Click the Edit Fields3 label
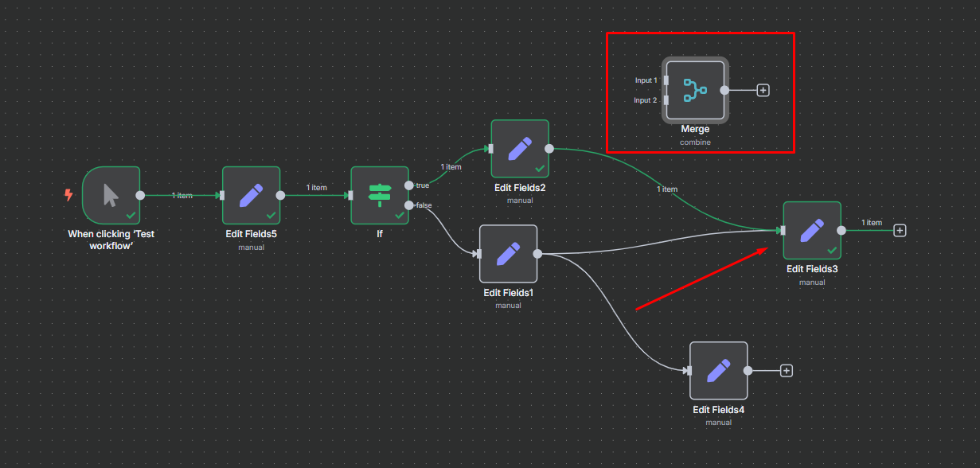Image resolution: width=980 pixels, height=468 pixels. click(812, 269)
